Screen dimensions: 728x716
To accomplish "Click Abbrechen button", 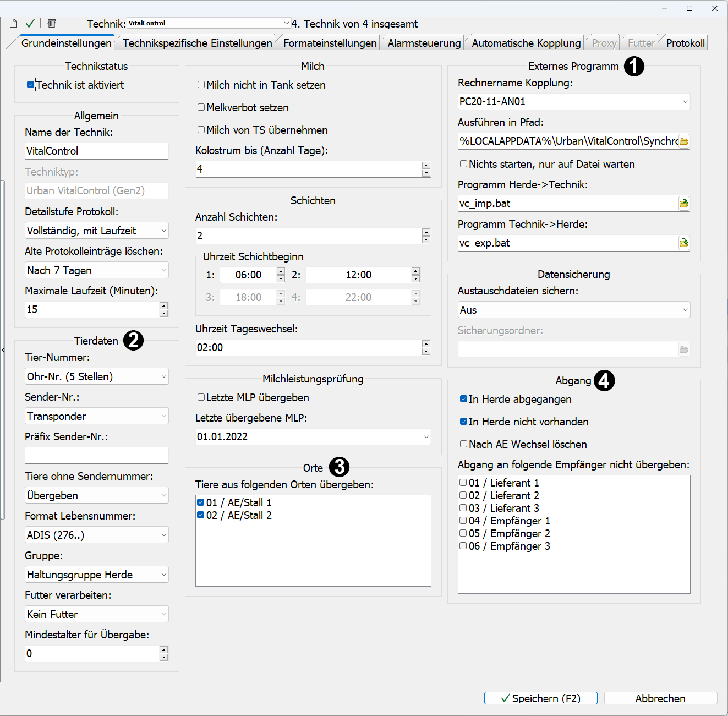I will tap(660, 698).
